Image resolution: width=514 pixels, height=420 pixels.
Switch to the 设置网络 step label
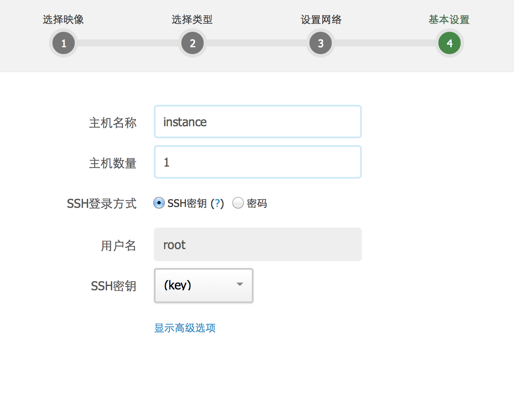[x=321, y=20]
